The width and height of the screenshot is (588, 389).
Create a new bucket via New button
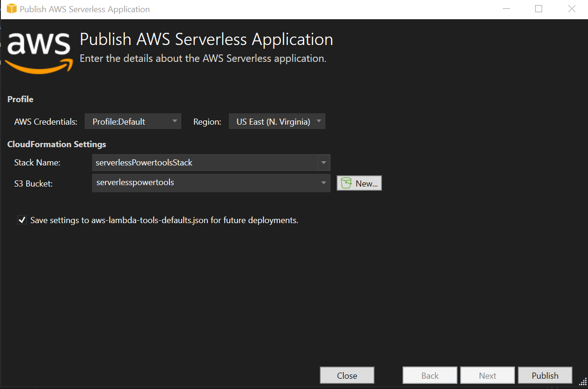[359, 183]
